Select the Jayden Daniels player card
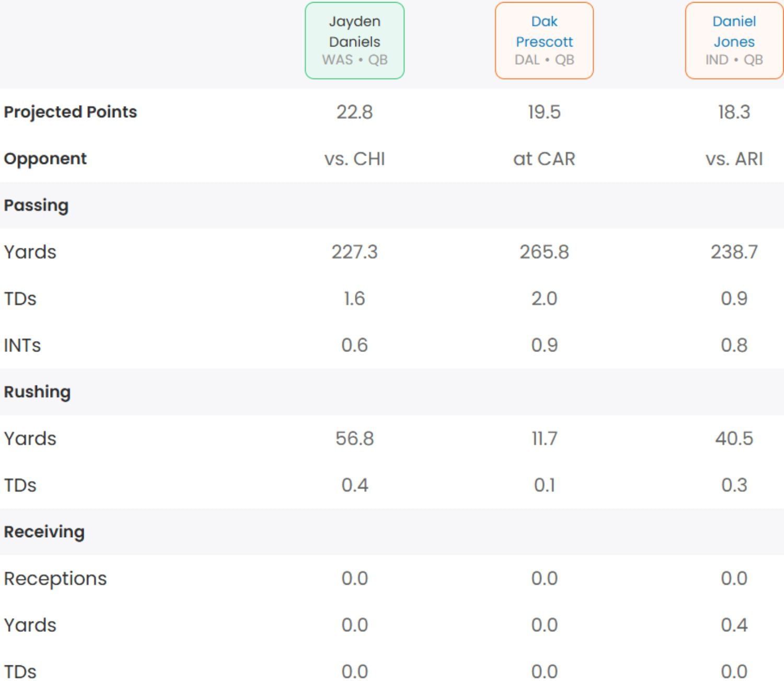The width and height of the screenshot is (784, 681). coord(354,41)
